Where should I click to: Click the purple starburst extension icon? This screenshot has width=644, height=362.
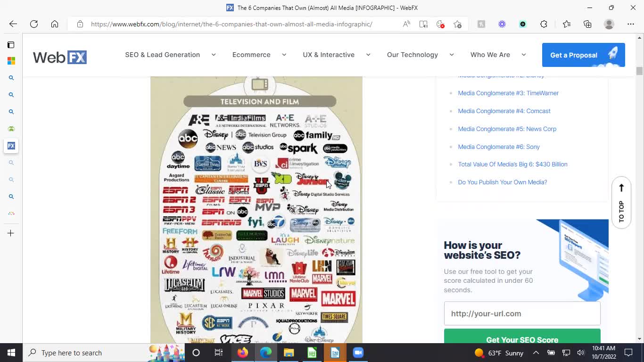click(x=502, y=24)
